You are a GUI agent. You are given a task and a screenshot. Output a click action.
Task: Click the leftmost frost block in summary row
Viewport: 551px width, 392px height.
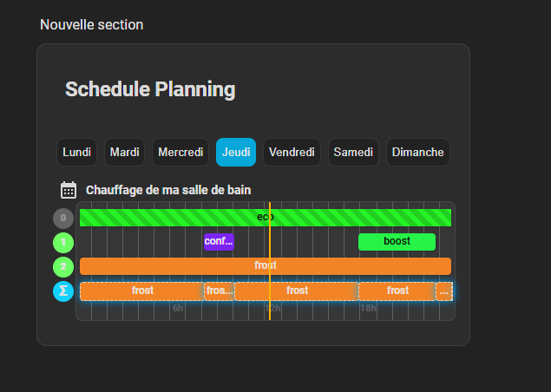click(x=141, y=291)
